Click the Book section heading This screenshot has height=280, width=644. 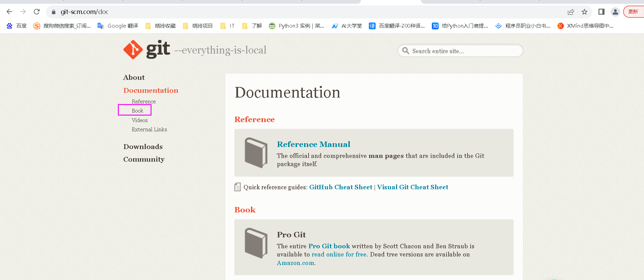pos(245,210)
